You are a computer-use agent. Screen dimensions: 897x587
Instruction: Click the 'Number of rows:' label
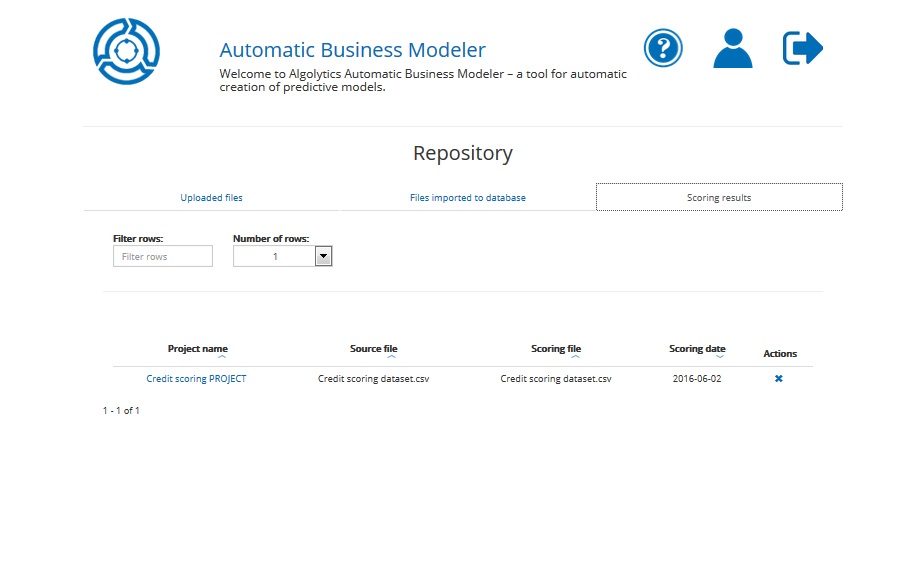(x=271, y=239)
